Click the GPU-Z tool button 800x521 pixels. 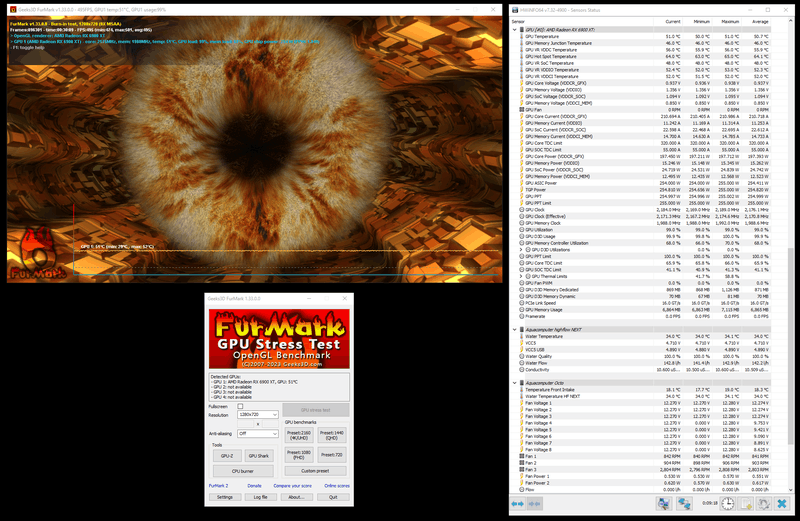[x=227, y=456]
